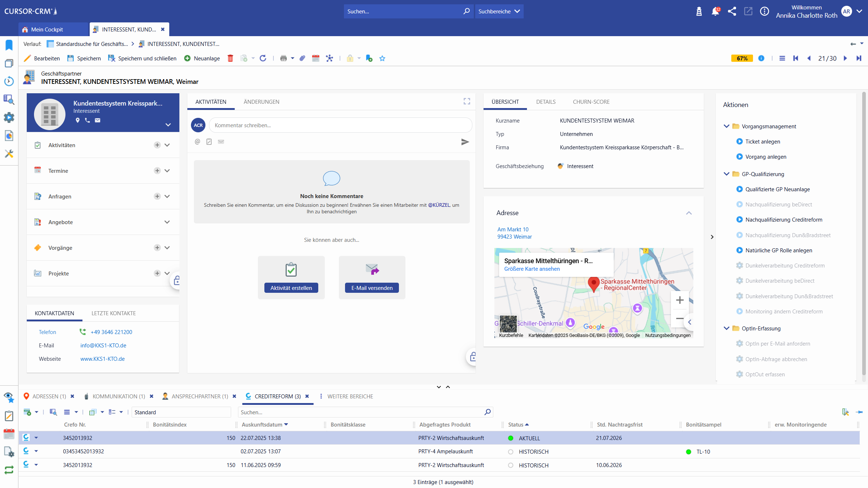Screen dimensions: 868x488
Task: Open WEITERE BEREICHE menu
Action: coord(350,396)
